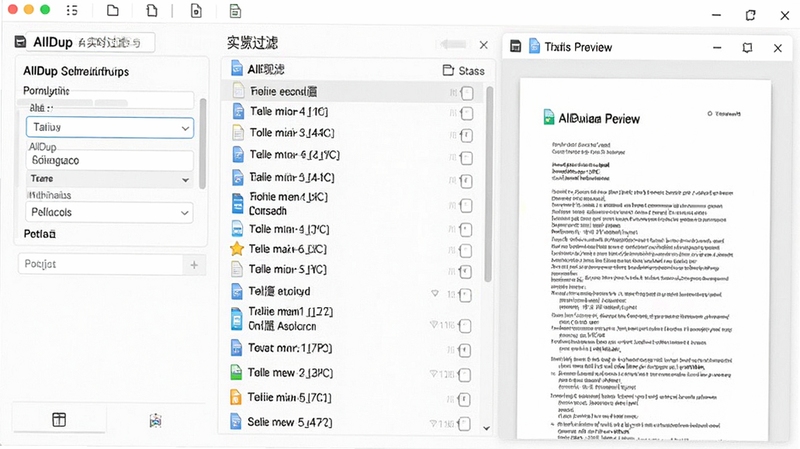Open the folder icon in top toolbar
Screen dimensions: 800x449
(x=113, y=10)
